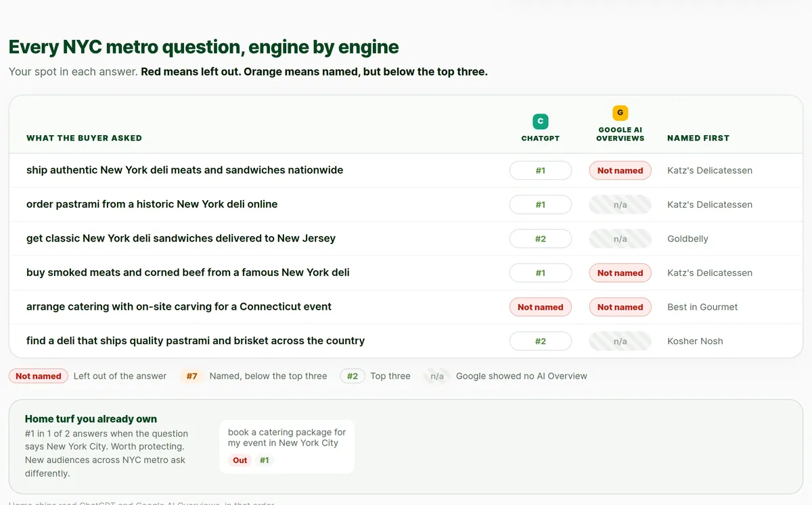Select question about sandwiches delivered to New Jersey
The image size is (812, 505).
click(x=181, y=239)
